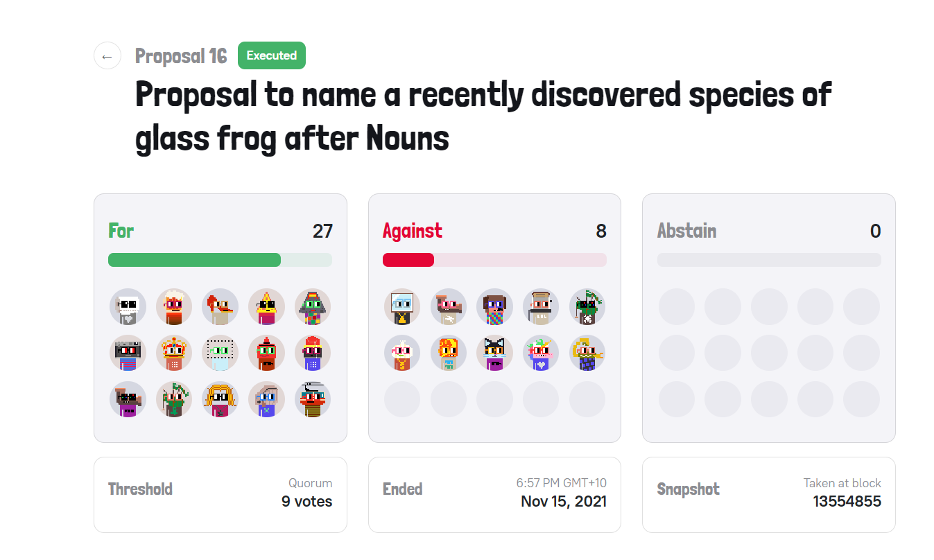Image resolution: width=934 pixels, height=560 pixels.
Task: Open the unicorn-head Noun under Against
Action: tap(540, 353)
